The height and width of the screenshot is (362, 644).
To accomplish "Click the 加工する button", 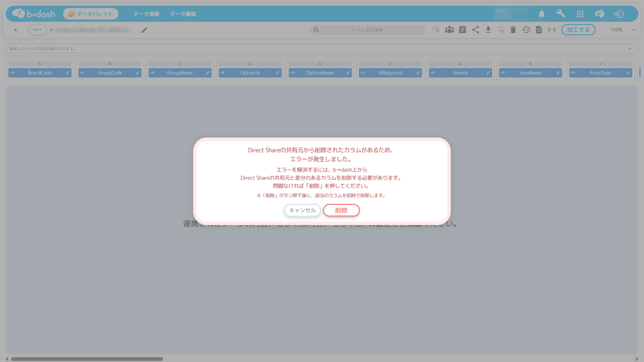I will pyautogui.click(x=578, y=30).
